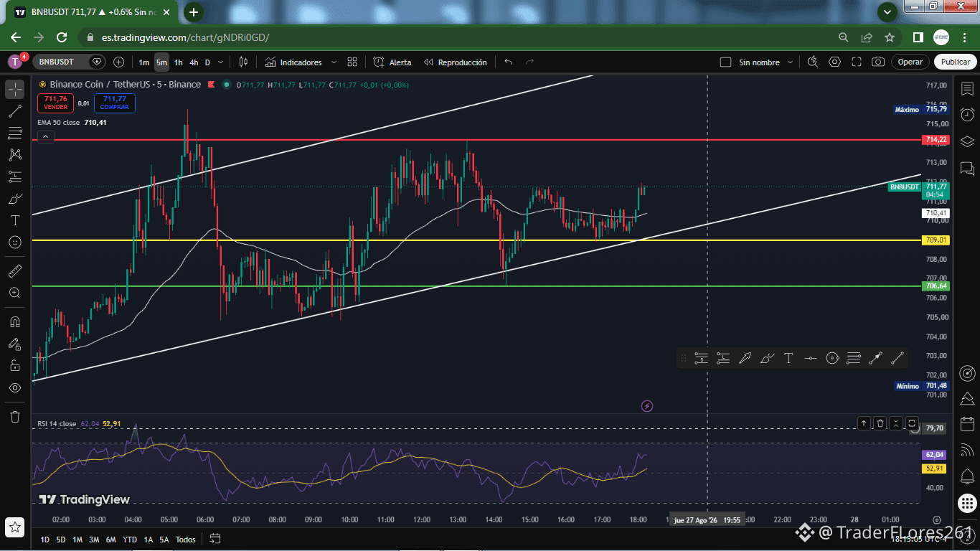Toggle the favorites star toolbar button
This screenshot has height=551, width=980.
pyautogui.click(x=15, y=527)
